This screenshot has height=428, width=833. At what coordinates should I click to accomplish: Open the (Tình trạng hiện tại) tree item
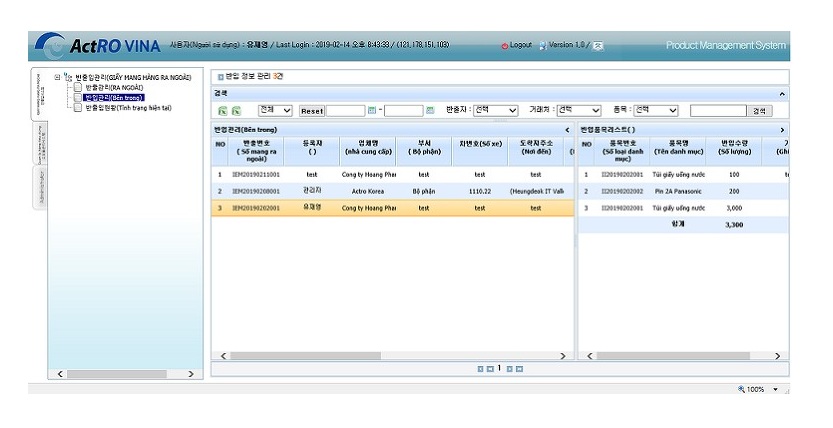click(x=129, y=108)
